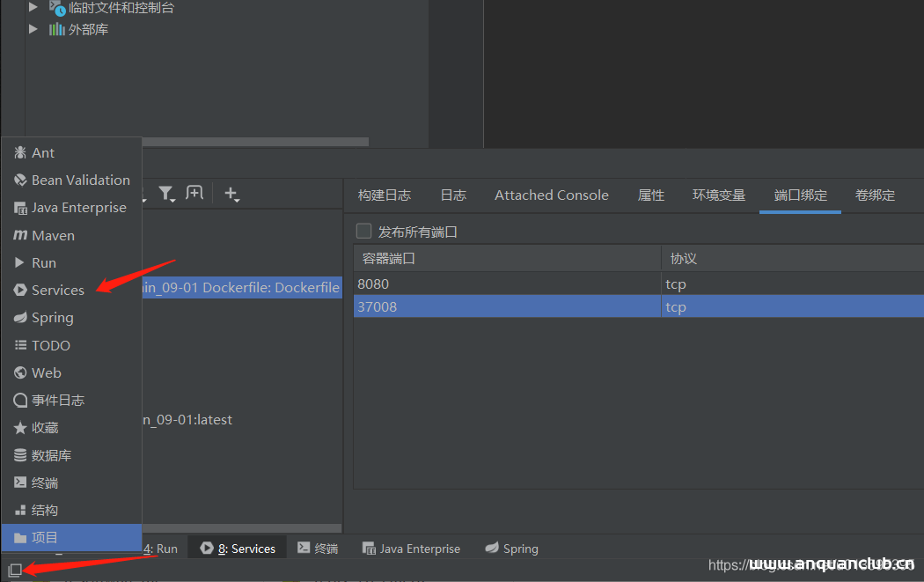Open the 事件日志 tool window

56,400
